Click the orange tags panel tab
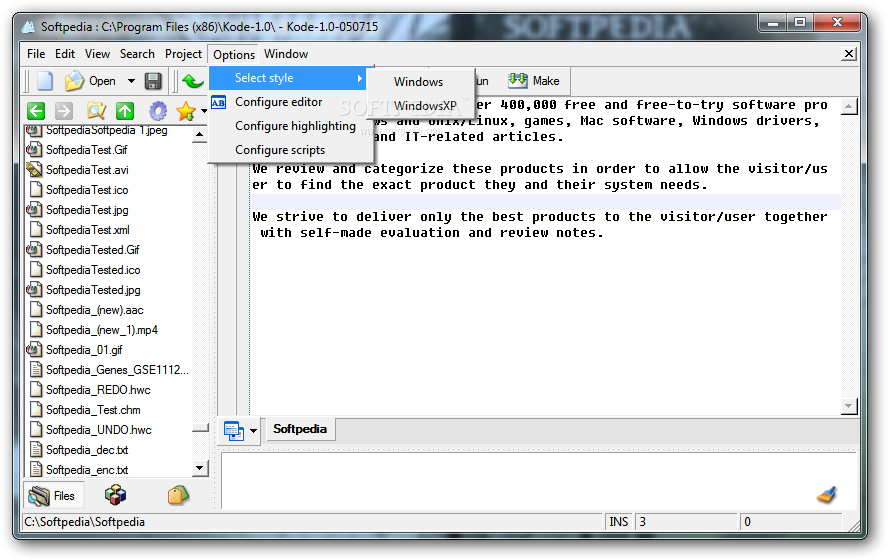 click(x=178, y=495)
